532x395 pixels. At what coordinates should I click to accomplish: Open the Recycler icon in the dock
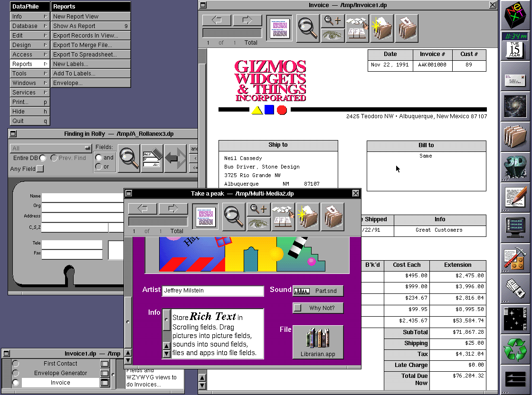(515, 349)
